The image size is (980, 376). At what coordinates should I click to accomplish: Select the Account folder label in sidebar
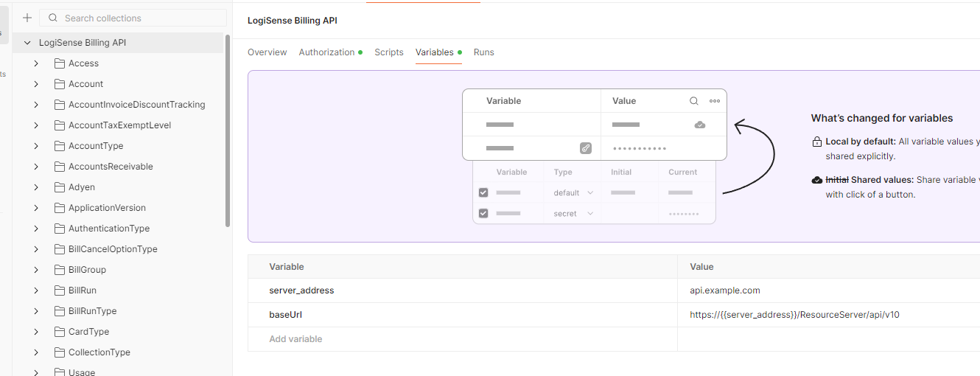(x=86, y=84)
